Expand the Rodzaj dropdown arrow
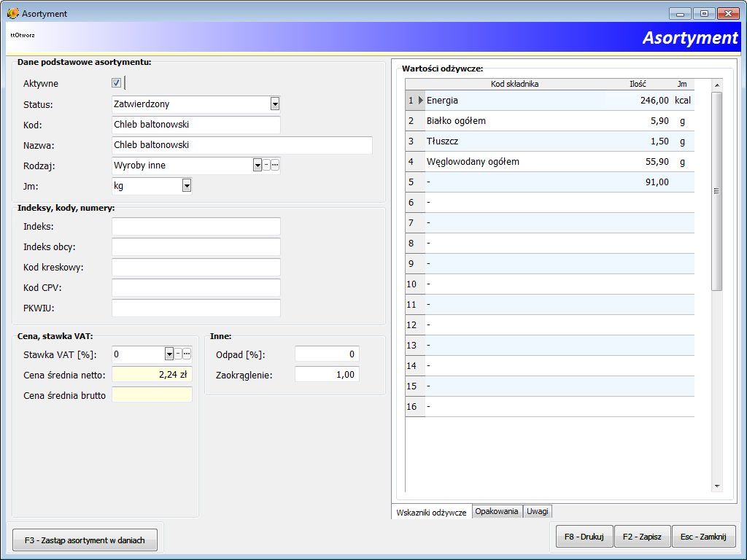Viewport: 747px width, 560px height. [258, 166]
